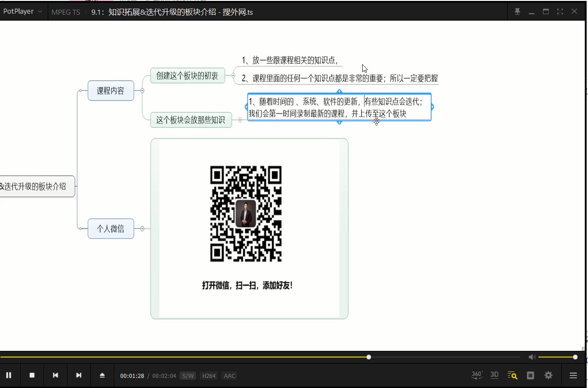Toggle the 3D video mode
Viewport: 588px width, 388px height.
point(494,375)
